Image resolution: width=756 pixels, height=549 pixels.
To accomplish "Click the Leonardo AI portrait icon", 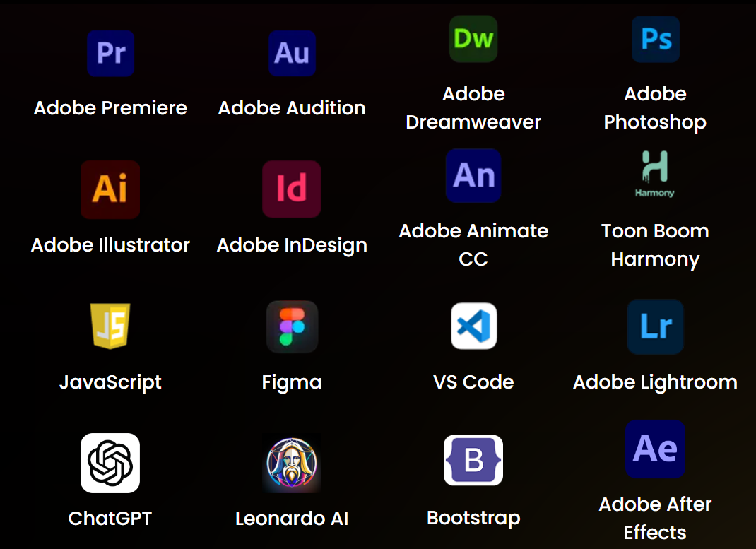I will [x=292, y=464].
